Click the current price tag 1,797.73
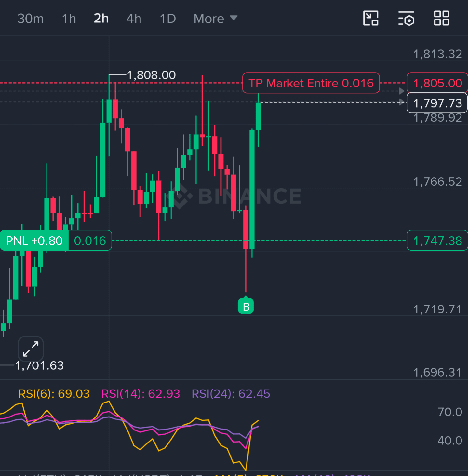The height and width of the screenshot is (476, 468). tap(437, 103)
